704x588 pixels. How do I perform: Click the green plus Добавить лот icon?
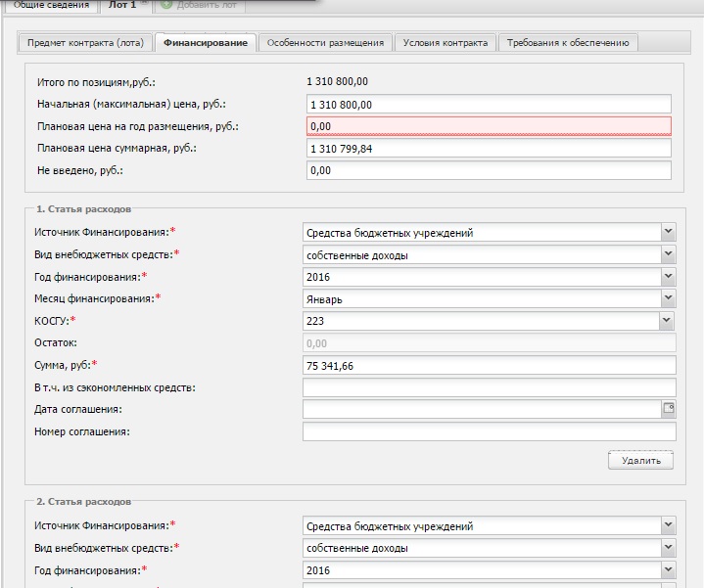click(x=166, y=6)
